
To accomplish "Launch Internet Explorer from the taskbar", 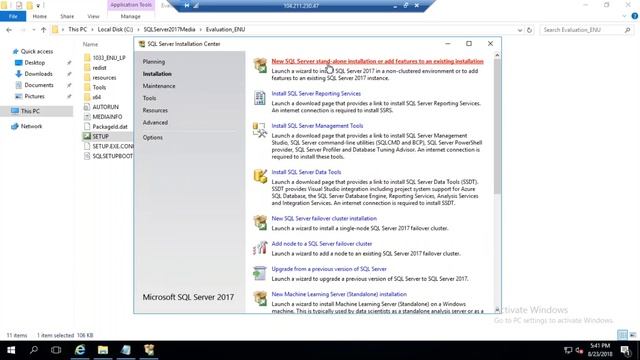I will (80, 350).
